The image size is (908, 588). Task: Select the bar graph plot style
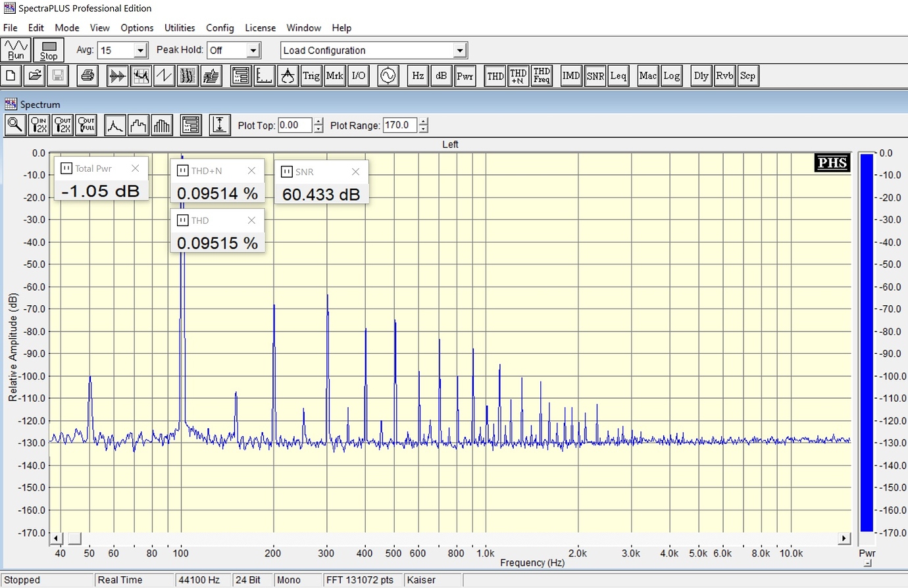(x=162, y=125)
